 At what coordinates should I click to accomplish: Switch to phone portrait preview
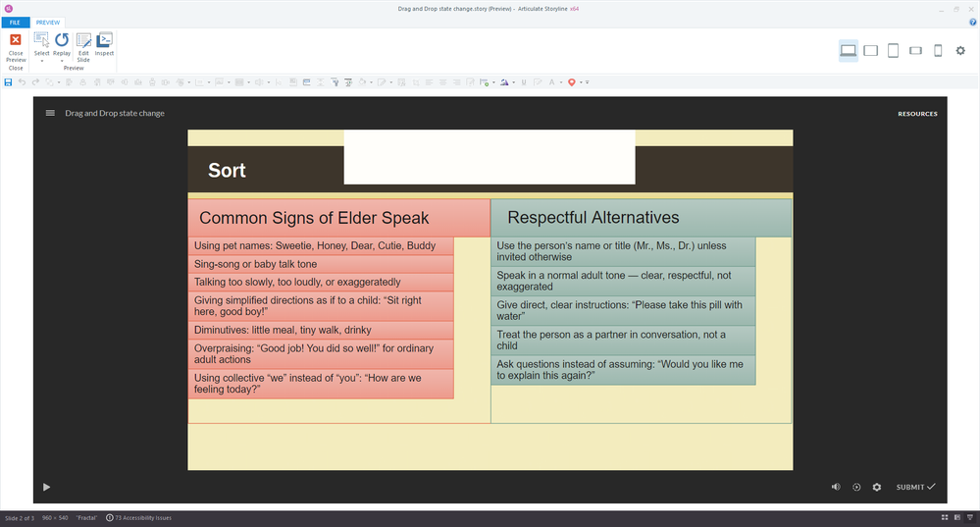tap(937, 51)
